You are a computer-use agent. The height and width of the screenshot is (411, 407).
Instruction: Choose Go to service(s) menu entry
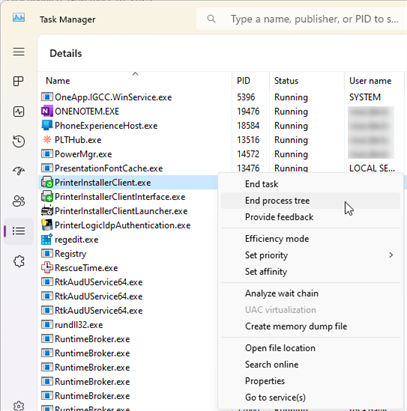click(x=275, y=397)
